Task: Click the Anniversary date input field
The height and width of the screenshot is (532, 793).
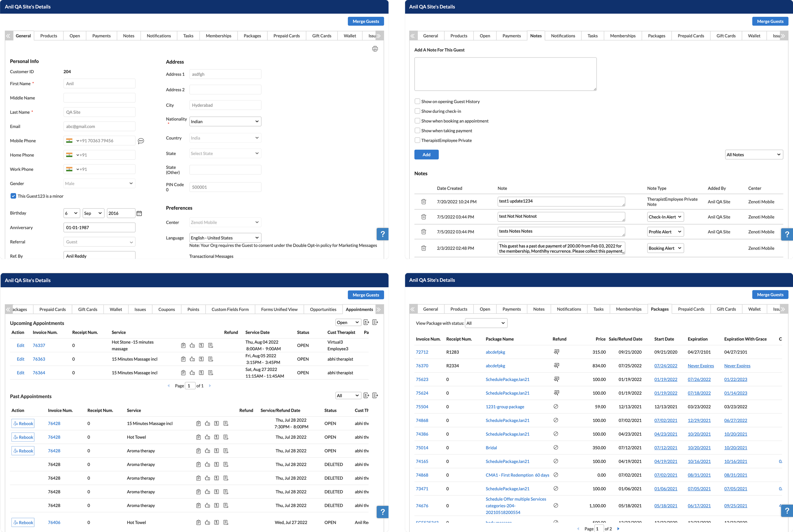Action: [x=99, y=228]
